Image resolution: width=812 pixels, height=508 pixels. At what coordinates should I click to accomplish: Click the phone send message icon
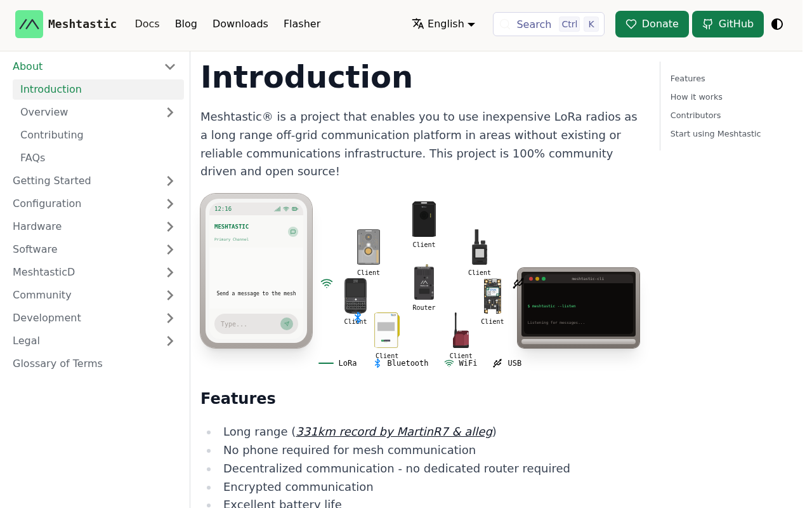(x=287, y=324)
